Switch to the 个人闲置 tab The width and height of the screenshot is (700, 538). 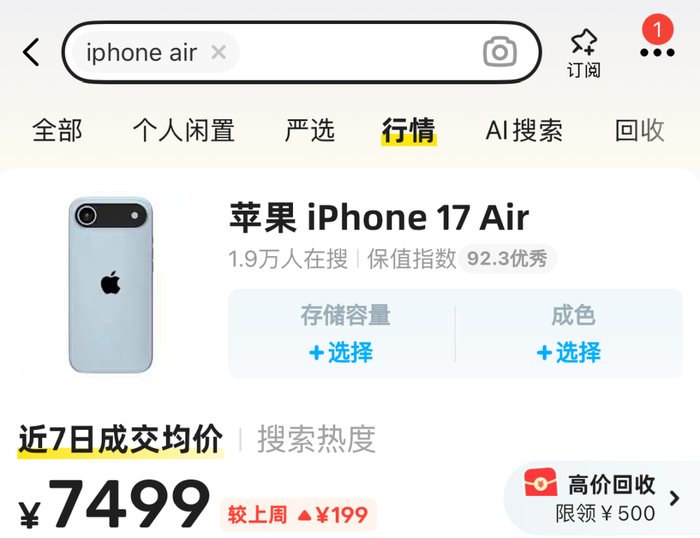pyautogui.click(x=184, y=130)
